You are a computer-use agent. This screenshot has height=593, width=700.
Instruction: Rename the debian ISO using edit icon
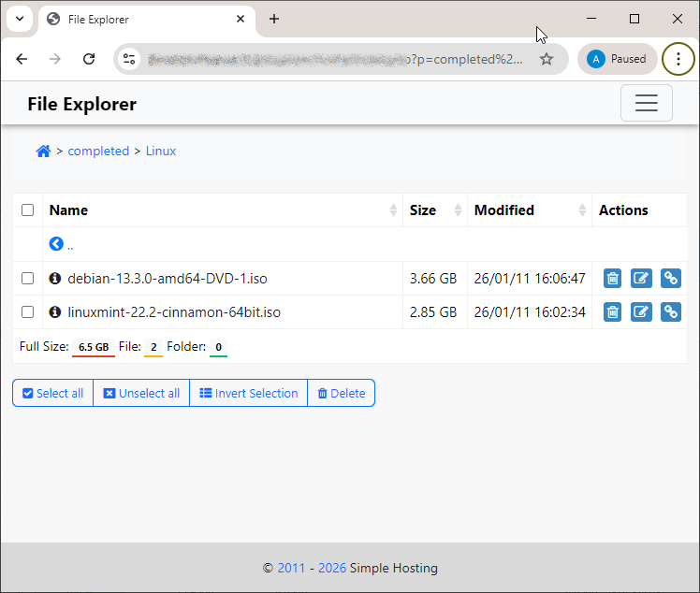(641, 278)
